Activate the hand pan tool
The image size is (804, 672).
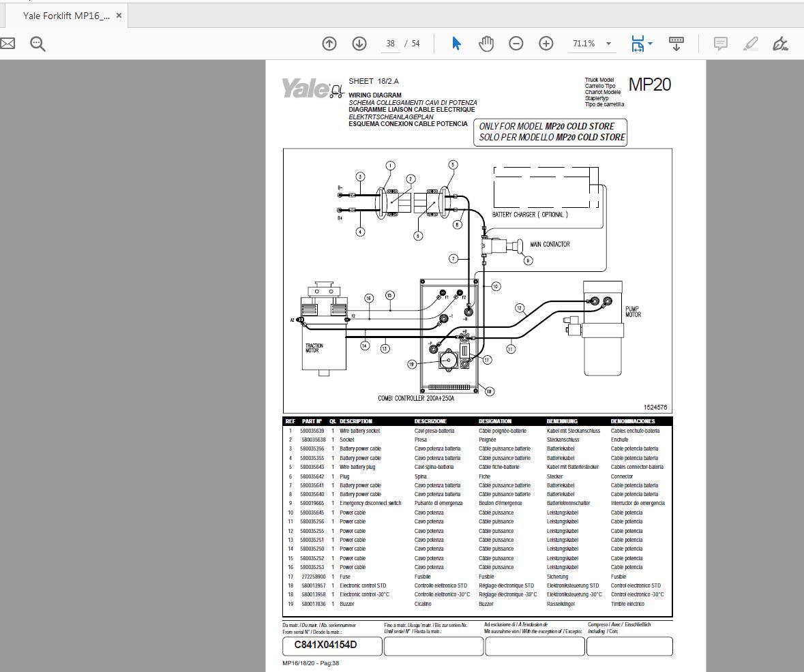(x=486, y=44)
